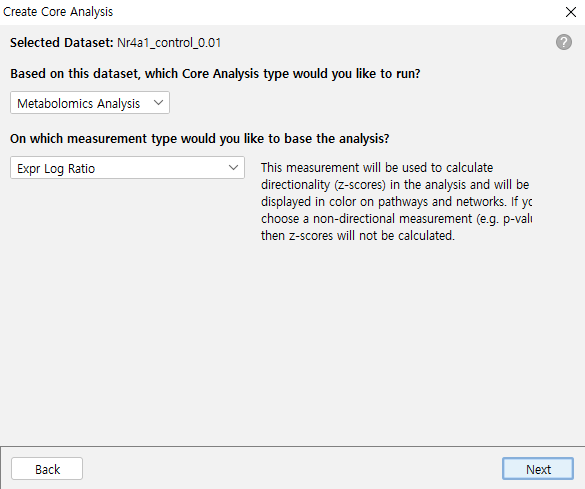
Task: Click the 'This measurement will be used' line
Action: point(377,167)
